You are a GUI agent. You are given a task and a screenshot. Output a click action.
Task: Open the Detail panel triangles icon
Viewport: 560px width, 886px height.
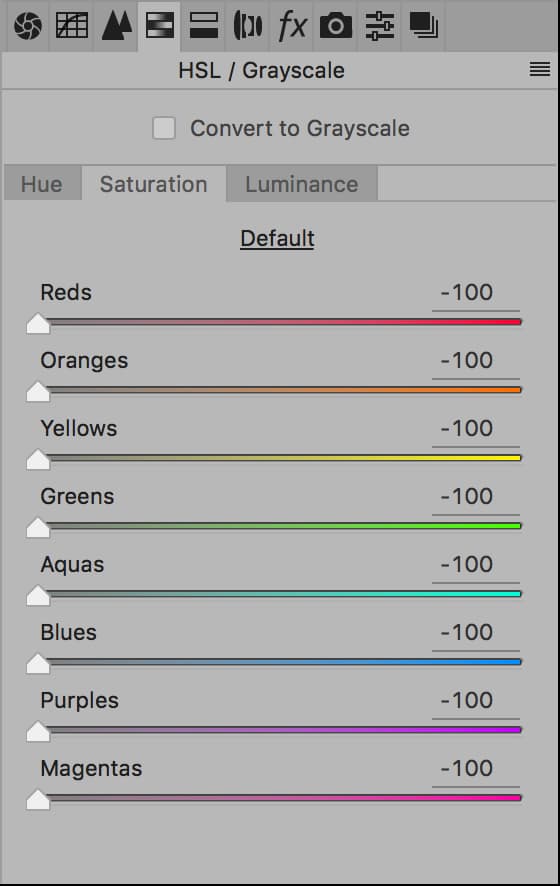(x=116, y=25)
